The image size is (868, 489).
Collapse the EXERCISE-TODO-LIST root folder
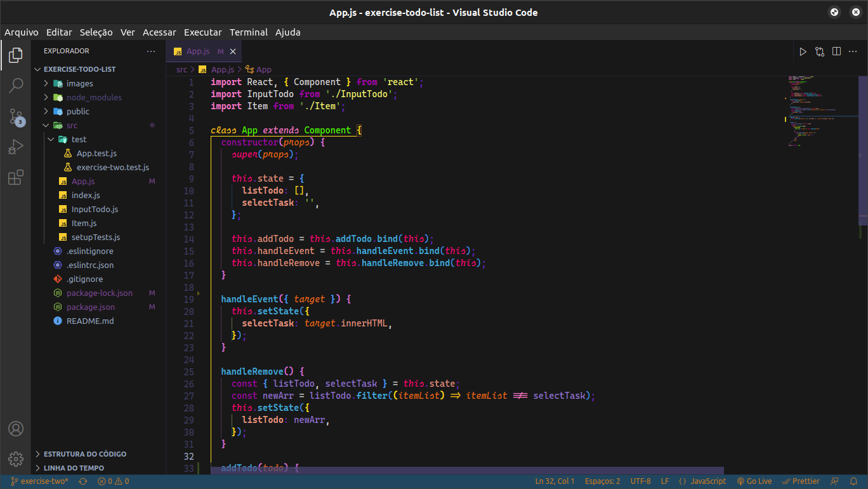point(97,69)
